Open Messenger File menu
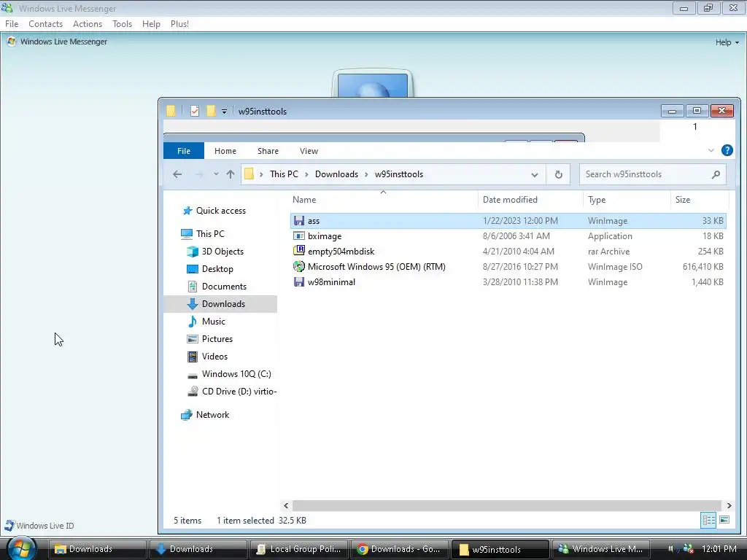The width and height of the screenshot is (747, 560). (12, 24)
